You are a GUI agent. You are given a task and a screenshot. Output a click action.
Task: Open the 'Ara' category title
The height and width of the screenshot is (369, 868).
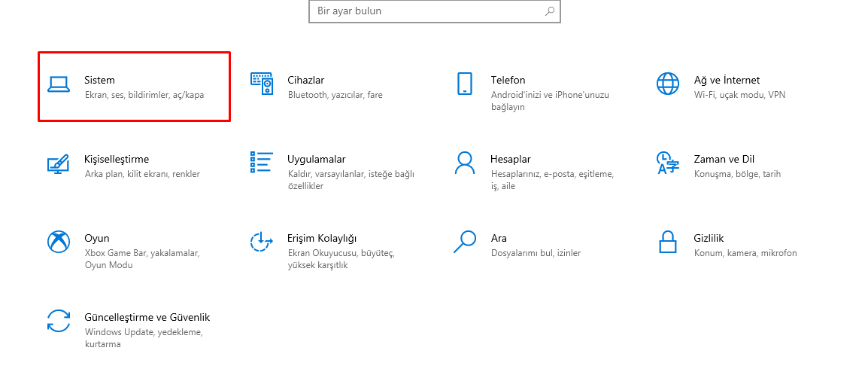point(499,239)
